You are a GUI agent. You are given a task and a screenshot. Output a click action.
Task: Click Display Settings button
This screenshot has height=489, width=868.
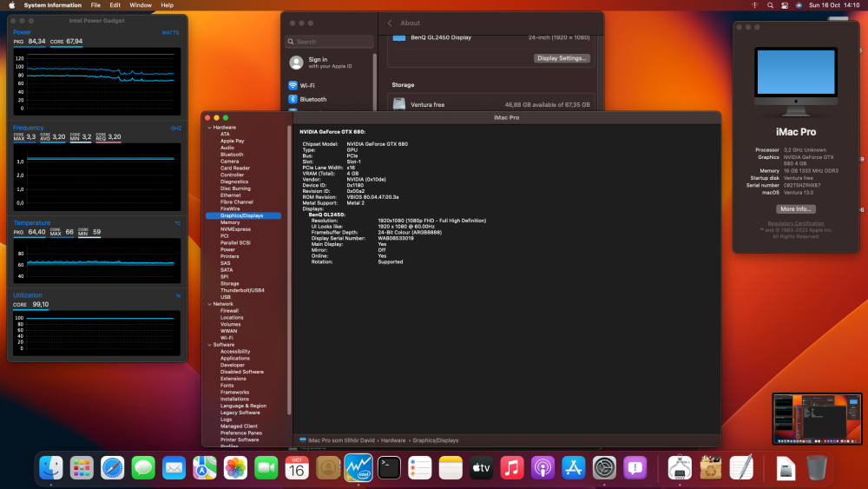click(x=562, y=58)
